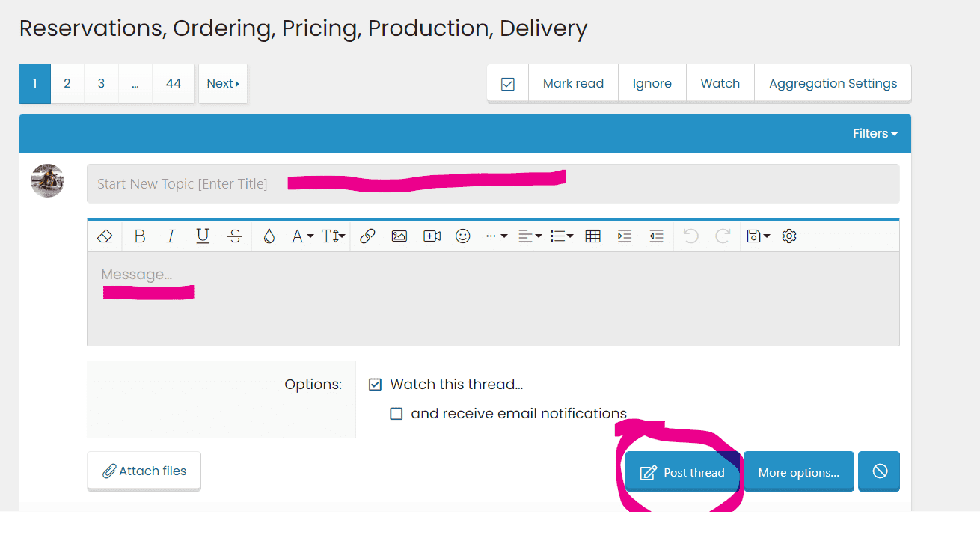Toggle bold text formatting

click(x=139, y=236)
